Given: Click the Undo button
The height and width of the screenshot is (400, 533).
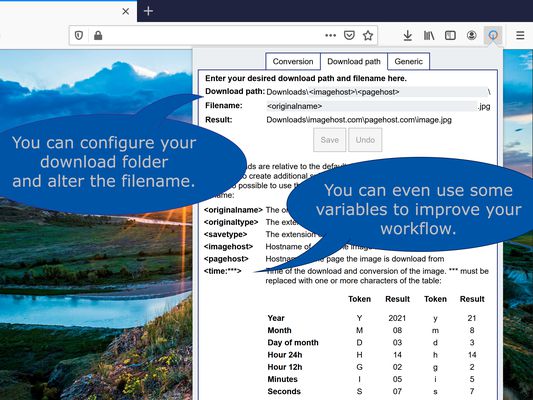Looking at the screenshot, I should click(x=365, y=140).
